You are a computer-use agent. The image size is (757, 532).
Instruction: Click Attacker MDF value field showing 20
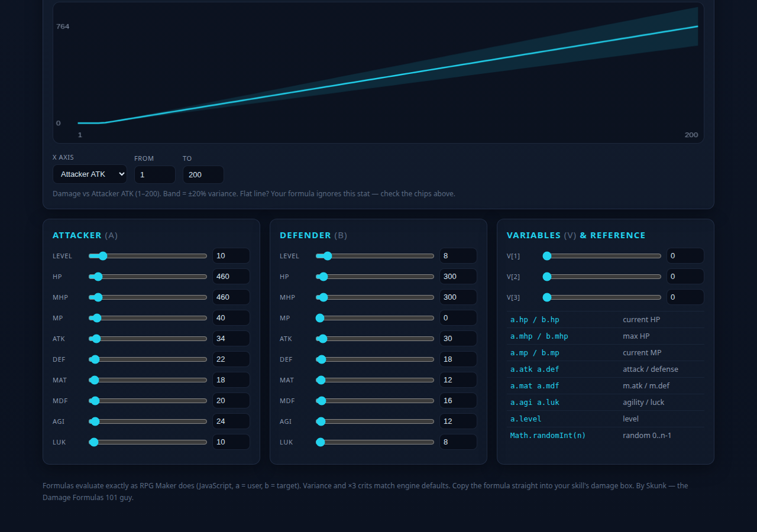(231, 401)
